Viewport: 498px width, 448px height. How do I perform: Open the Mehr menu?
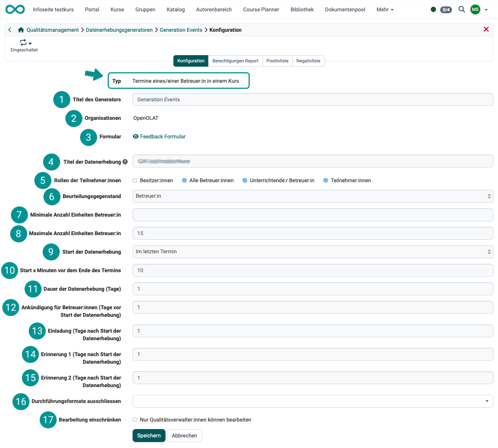pyautogui.click(x=385, y=9)
